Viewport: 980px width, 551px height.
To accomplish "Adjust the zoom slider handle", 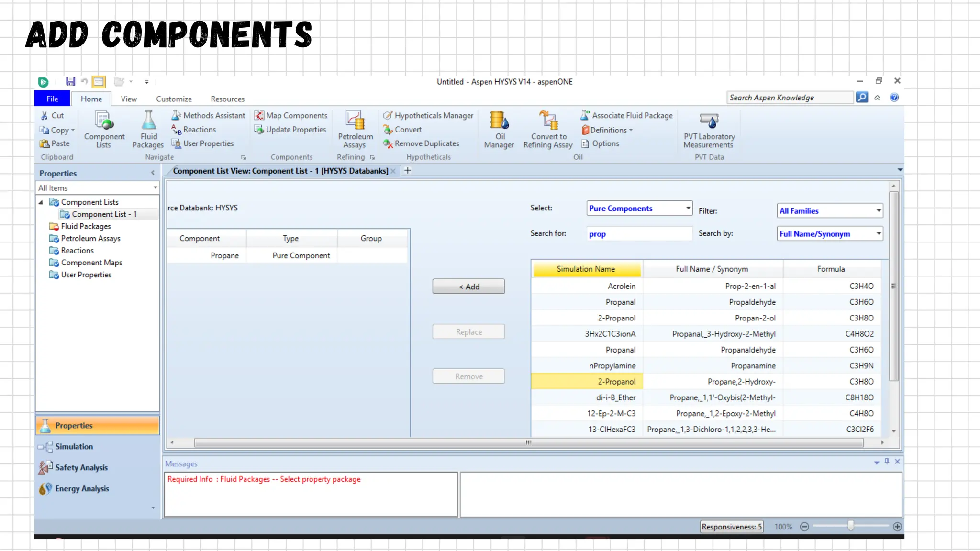I will [x=850, y=526].
